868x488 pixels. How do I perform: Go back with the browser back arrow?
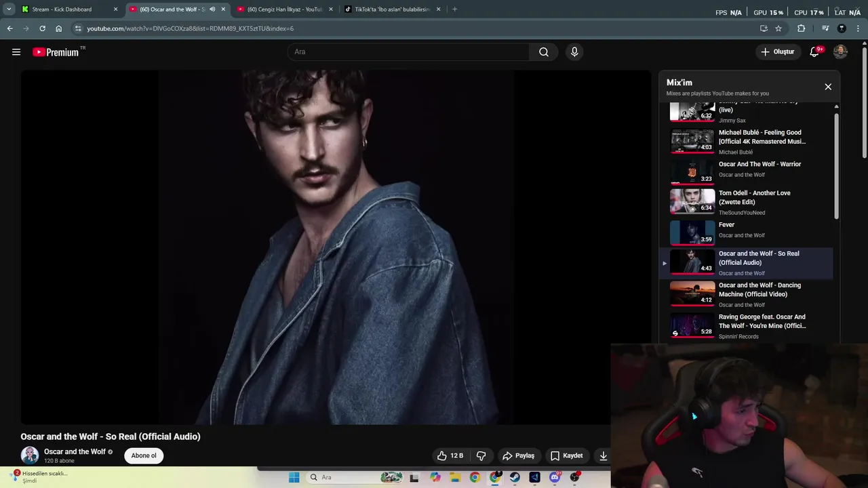(9, 28)
